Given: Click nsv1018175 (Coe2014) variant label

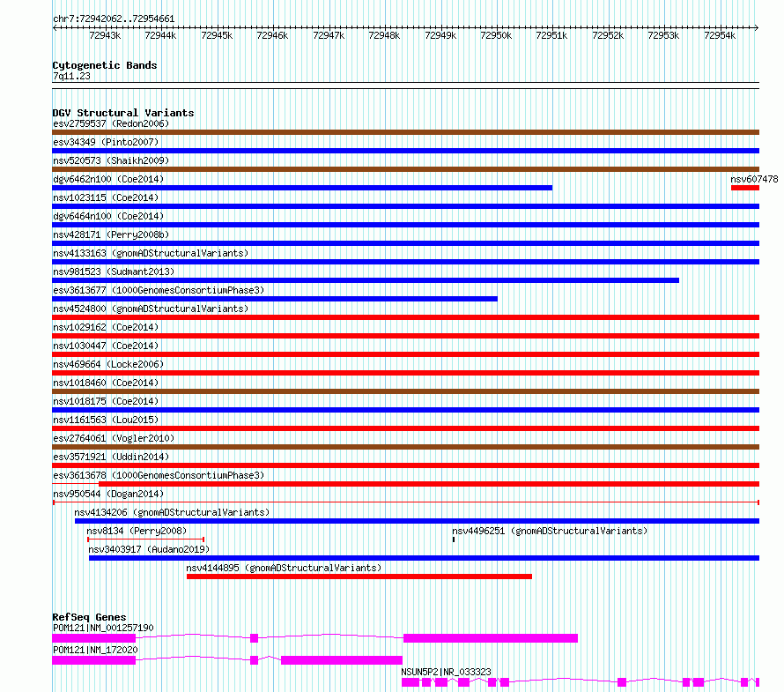Looking at the screenshot, I should point(106,401).
